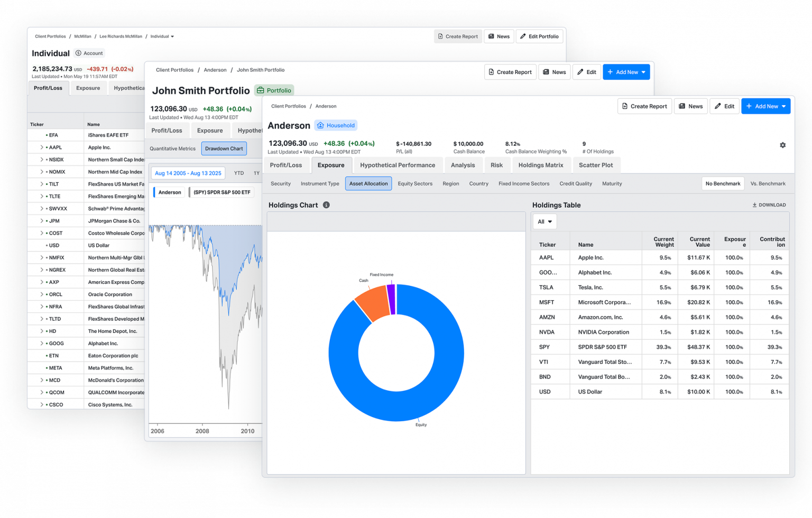Select the Asset Allocation filter
The image size is (812, 518).
tap(368, 183)
